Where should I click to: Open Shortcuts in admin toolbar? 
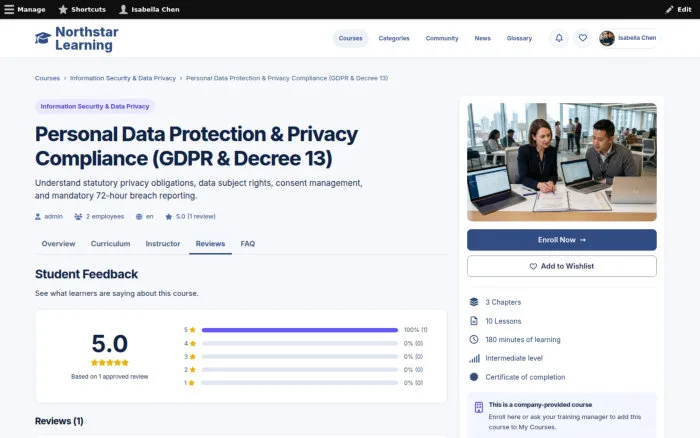click(x=88, y=9)
